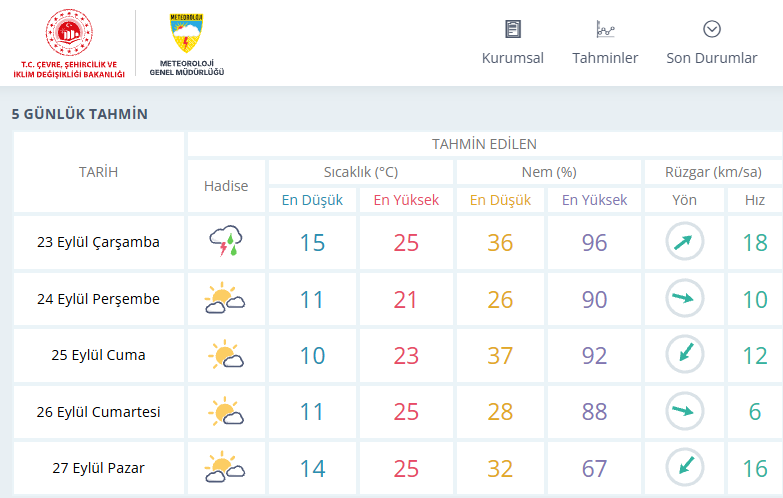This screenshot has width=783, height=498.
Task: Click the weather icon for 27 Eylül Pazar
Action: tap(225, 467)
